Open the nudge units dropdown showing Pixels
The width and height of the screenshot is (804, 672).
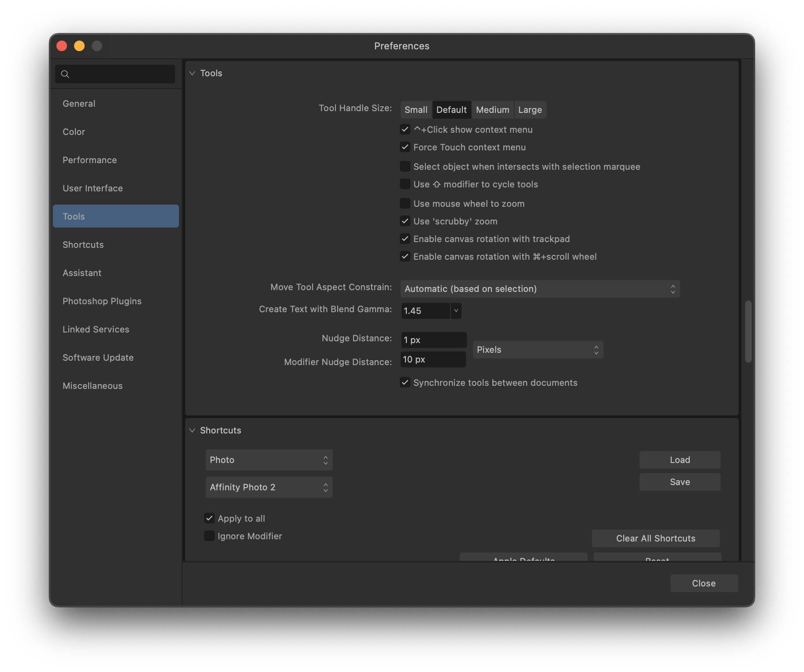pos(537,349)
